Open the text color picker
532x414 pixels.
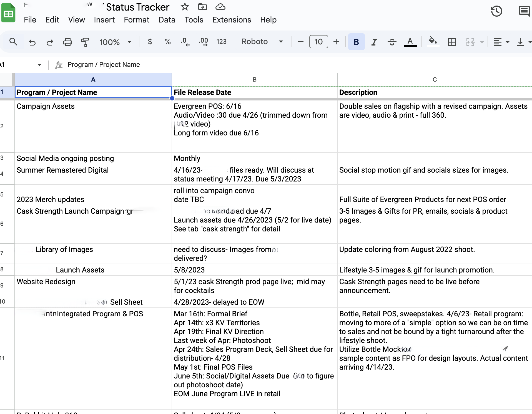click(x=410, y=42)
